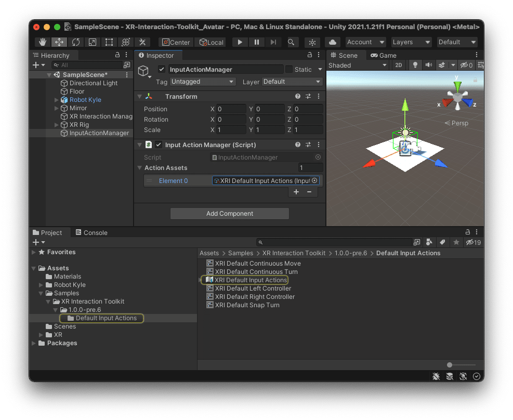Select the Rect transform tool
Image resolution: width=513 pixels, height=420 pixels.
tap(109, 42)
